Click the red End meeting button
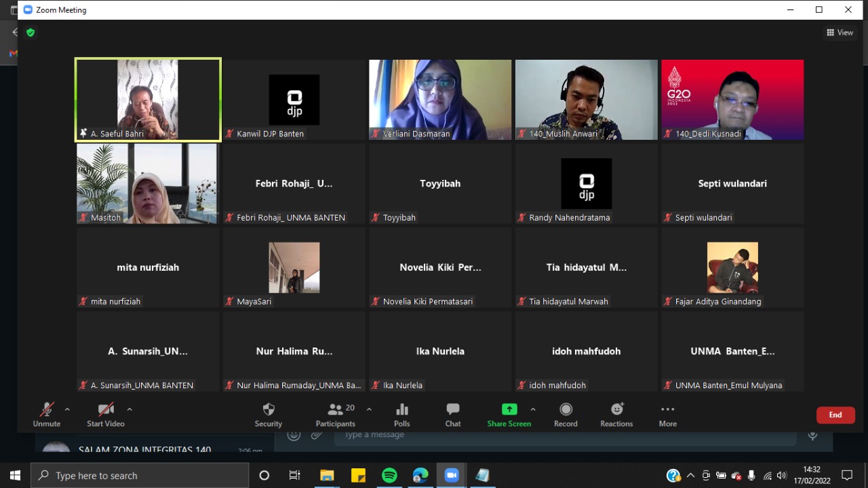Screen dimensions: 868x488 pos(835,415)
